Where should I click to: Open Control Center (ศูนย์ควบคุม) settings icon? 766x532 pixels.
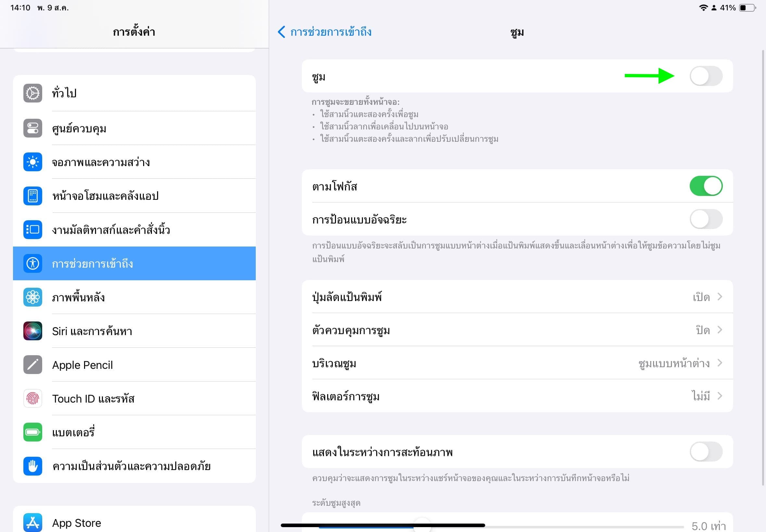point(33,128)
